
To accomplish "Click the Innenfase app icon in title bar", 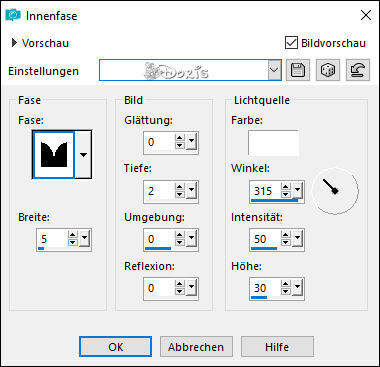I will (13, 15).
